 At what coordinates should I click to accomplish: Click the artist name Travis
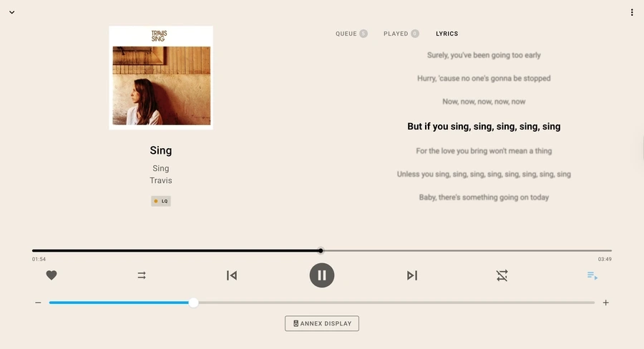[x=160, y=180]
